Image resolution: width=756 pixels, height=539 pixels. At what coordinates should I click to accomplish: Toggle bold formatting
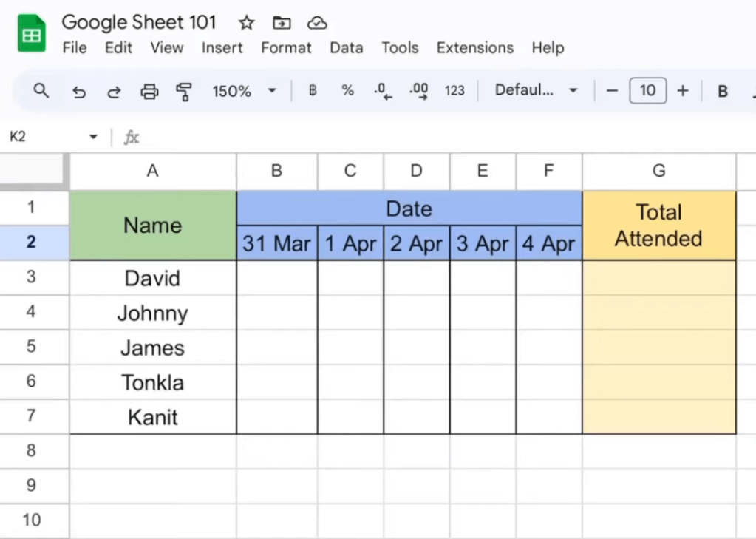click(x=722, y=92)
